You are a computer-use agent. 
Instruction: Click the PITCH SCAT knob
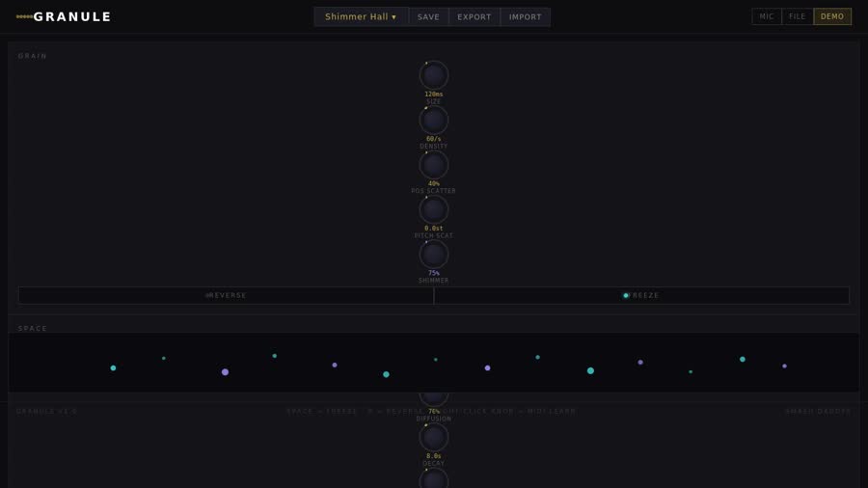click(433, 209)
